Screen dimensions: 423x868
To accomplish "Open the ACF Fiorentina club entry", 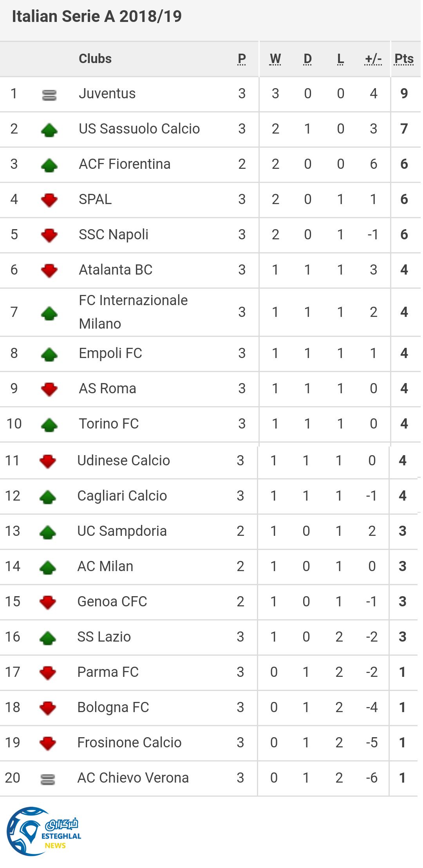I will [x=125, y=164].
